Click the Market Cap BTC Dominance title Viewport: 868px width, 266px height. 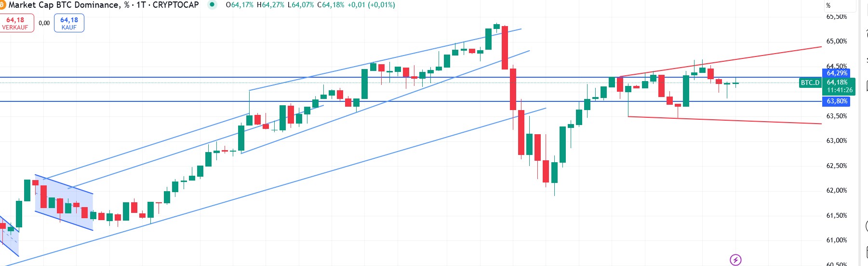coord(63,5)
